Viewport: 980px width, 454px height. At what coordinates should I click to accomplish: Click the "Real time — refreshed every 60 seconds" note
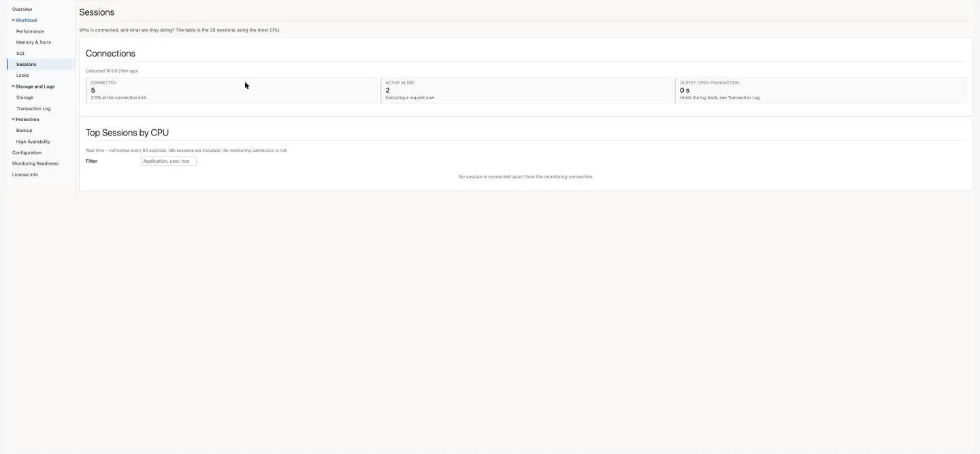click(186, 150)
